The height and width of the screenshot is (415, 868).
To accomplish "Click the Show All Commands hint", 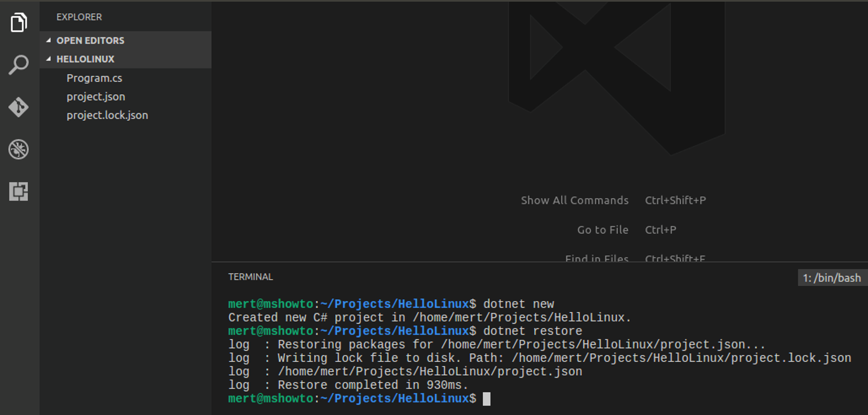I will point(575,201).
